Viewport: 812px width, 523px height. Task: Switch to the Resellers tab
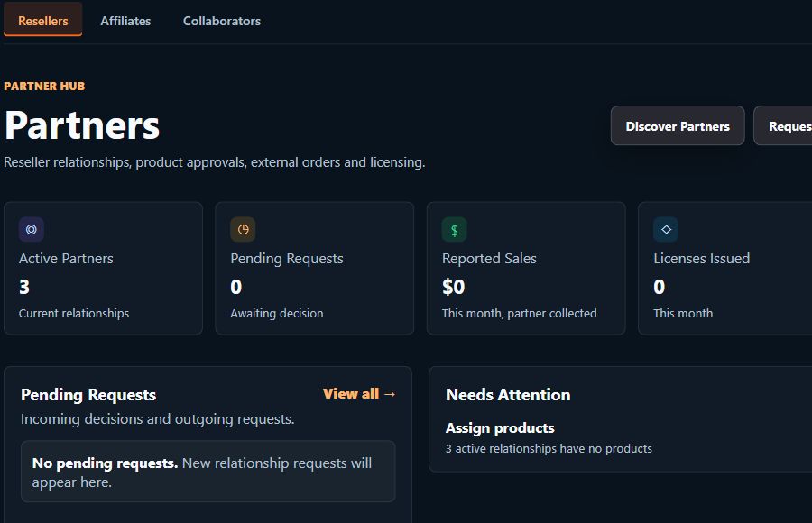[x=43, y=21]
